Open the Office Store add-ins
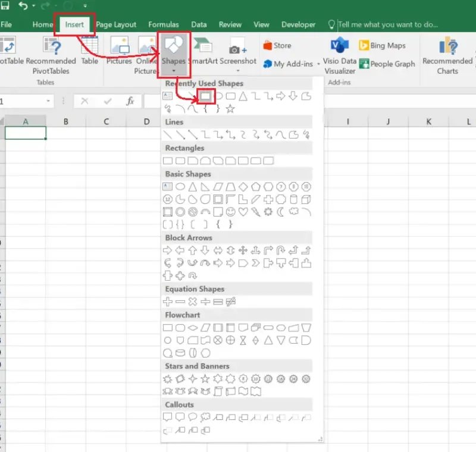476x452 pixels. pos(277,46)
